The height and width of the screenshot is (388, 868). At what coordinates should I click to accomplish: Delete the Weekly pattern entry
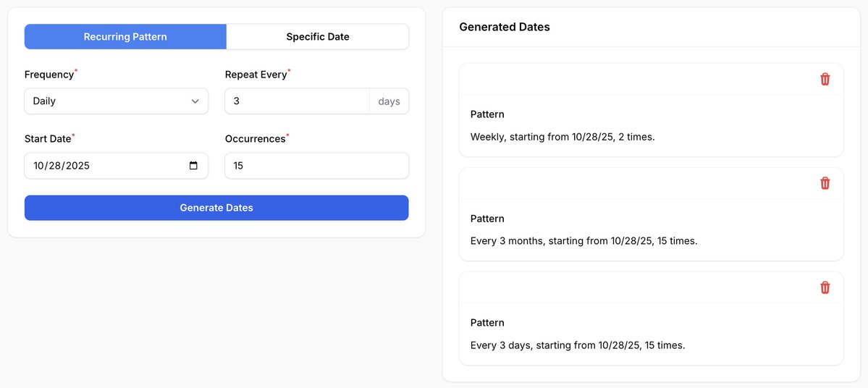click(825, 79)
